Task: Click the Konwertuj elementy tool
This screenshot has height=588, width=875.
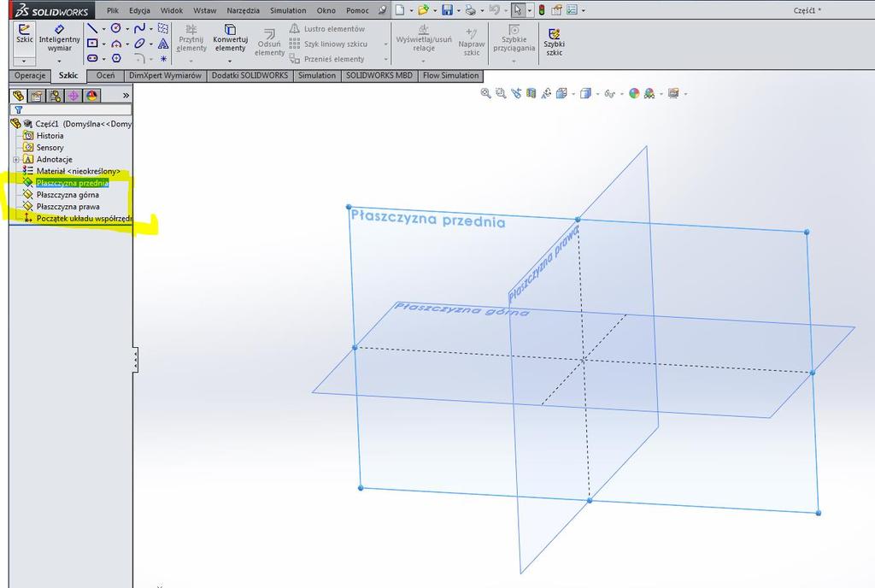Action: [230, 38]
